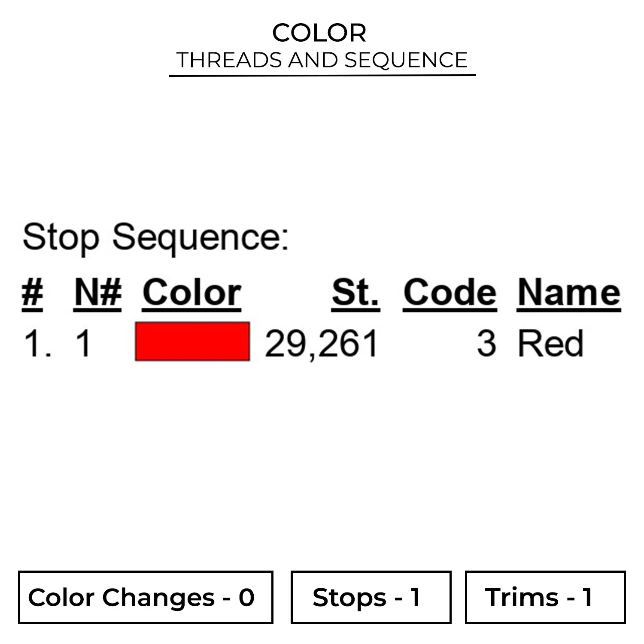Click the St. column header

click(355, 292)
